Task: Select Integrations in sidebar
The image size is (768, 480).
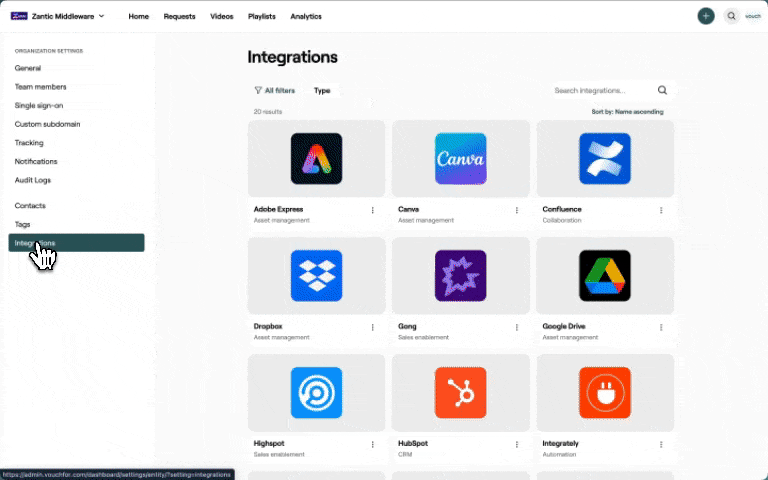Action: (x=76, y=243)
